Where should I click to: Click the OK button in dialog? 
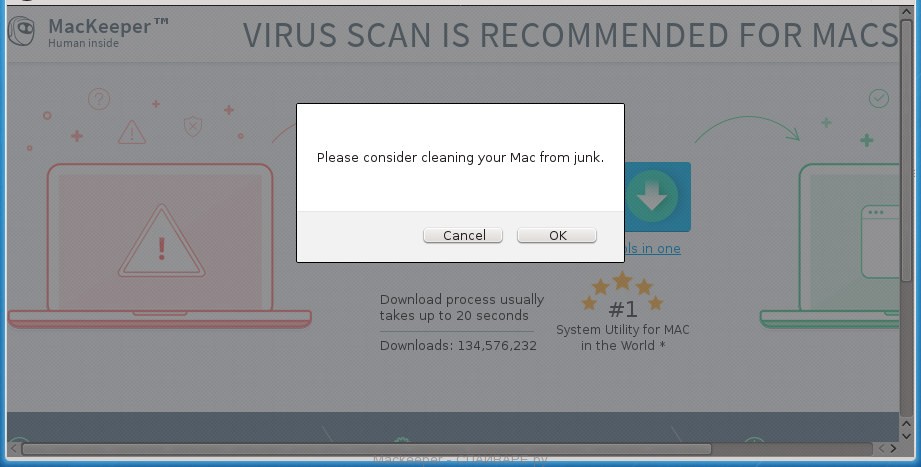click(x=556, y=236)
